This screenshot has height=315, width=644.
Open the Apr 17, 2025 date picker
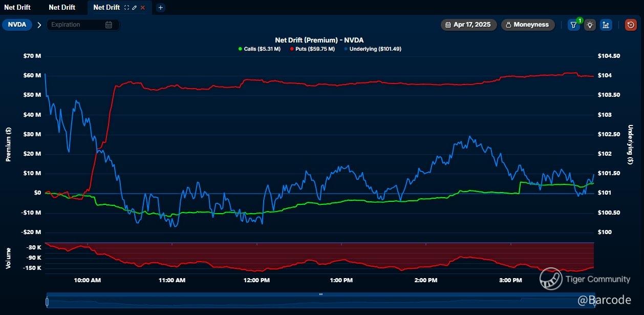(468, 25)
